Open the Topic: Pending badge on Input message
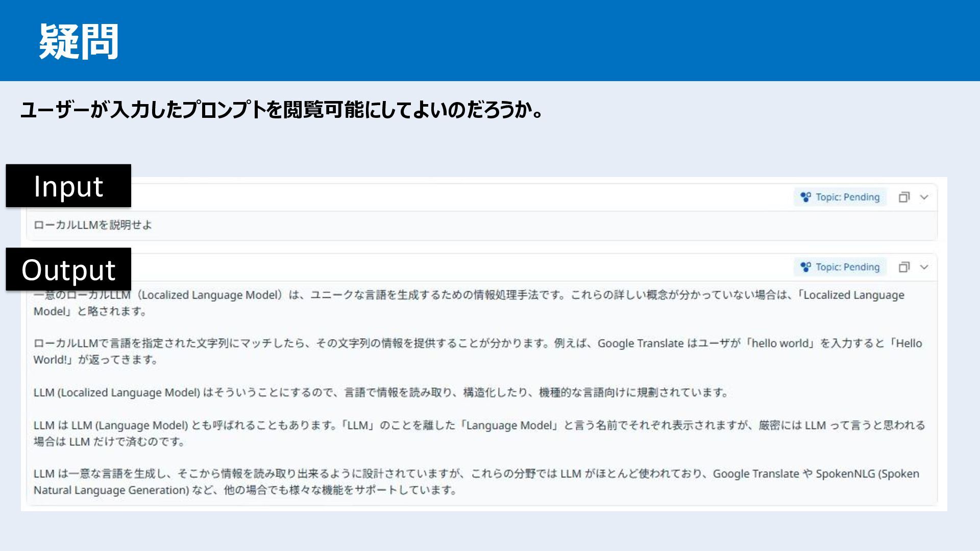 click(x=847, y=197)
